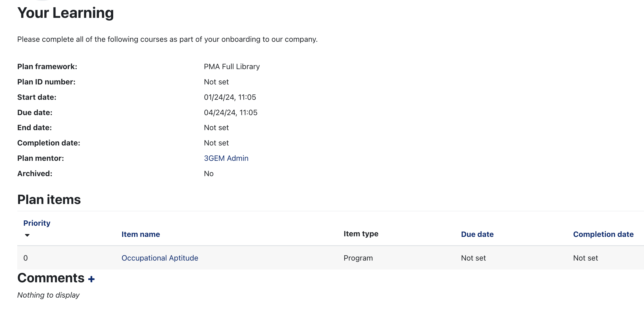Click the plus icon next to Comments
644x311 pixels.
tap(91, 279)
